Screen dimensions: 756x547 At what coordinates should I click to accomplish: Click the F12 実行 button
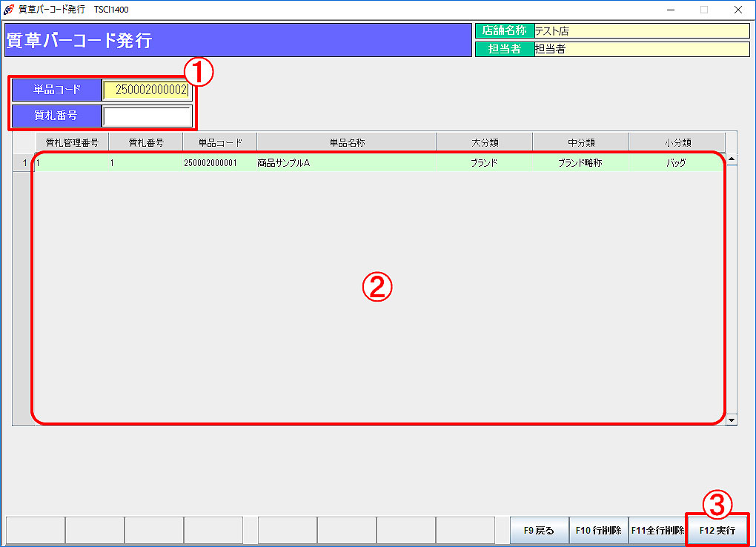[717, 530]
